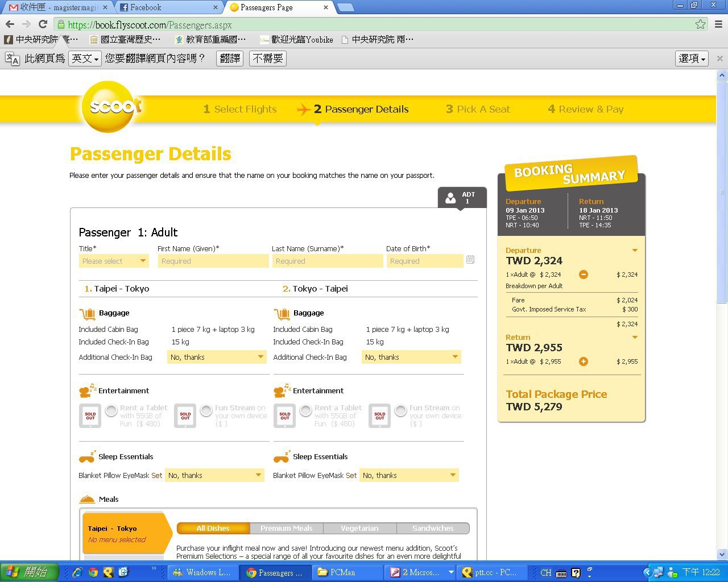Expand Return fare breakdown with plus icon
The image size is (728, 582).
point(583,361)
